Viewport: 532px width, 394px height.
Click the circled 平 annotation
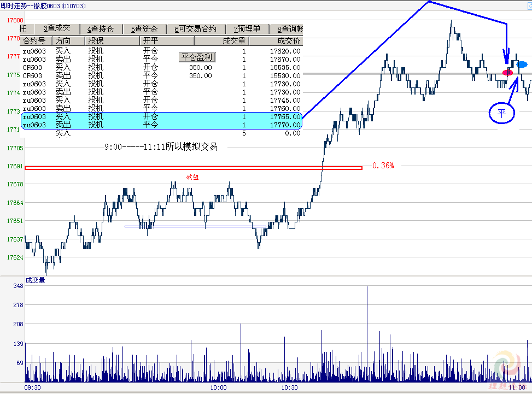click(x=501, y=114)
